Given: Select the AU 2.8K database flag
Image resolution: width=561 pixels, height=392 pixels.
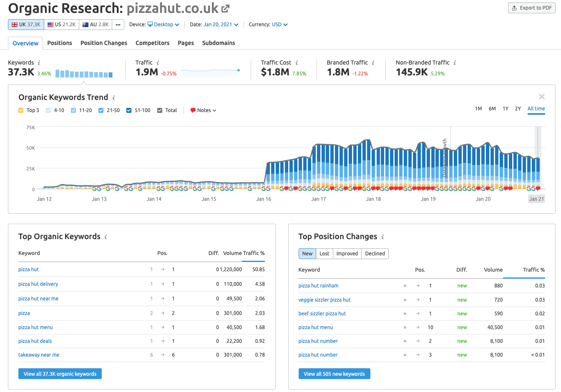Looking at the screenshot, I should point(96,25).
